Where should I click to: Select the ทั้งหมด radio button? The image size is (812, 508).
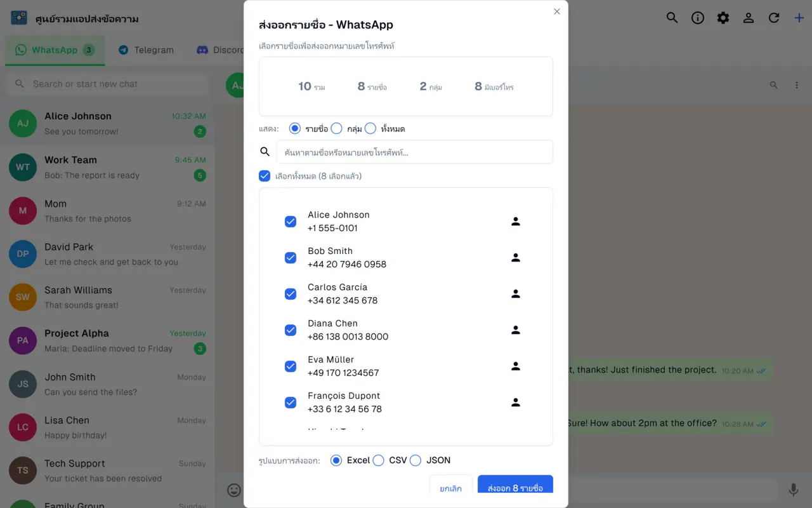pos(370,128)
